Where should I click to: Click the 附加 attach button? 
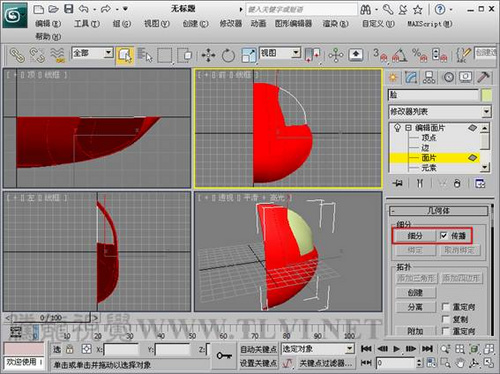point(416,331)
